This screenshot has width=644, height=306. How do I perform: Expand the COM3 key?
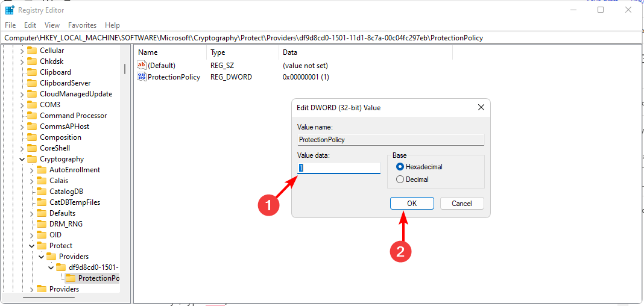(22, 105)
